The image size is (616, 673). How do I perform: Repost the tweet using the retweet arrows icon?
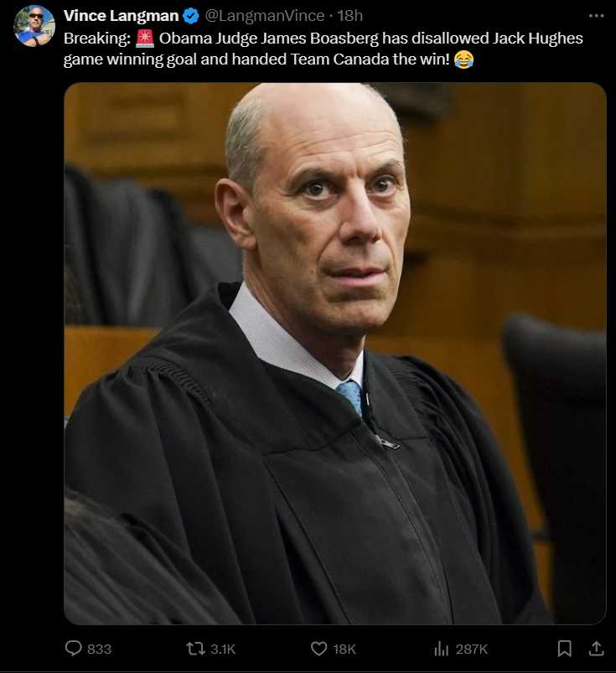point(195,649)
